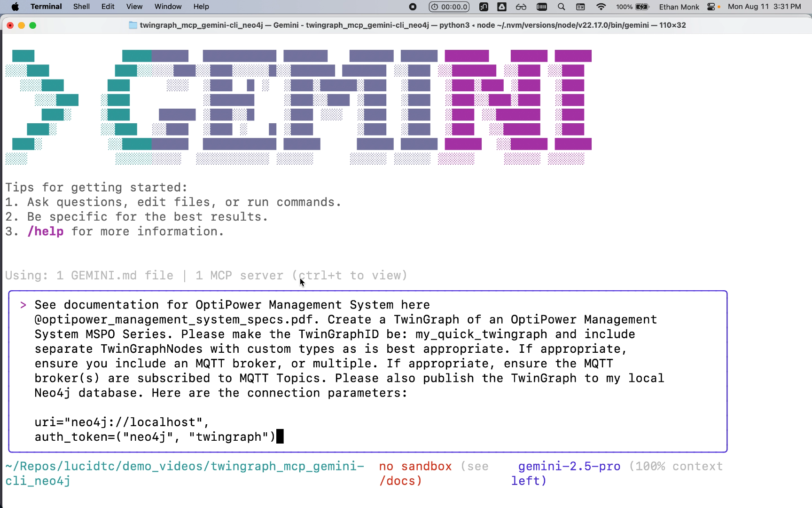Image resolution: width=812 pixels, height=508 pixels.
Task: Open Control Center toggles icon
Action: pos(711,7)
